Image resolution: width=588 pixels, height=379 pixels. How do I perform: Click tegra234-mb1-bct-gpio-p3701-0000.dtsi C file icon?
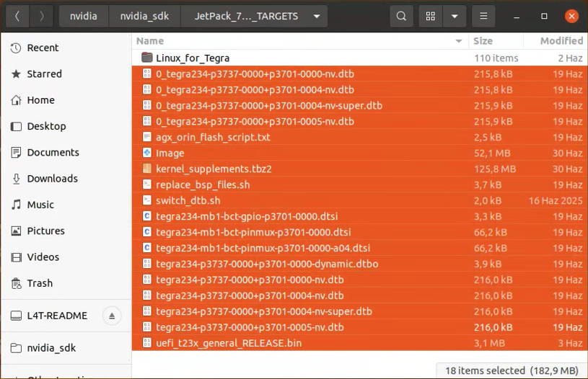point(147,216)
